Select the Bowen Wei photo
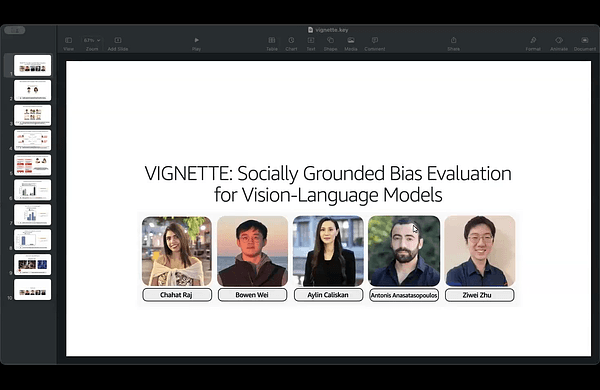 point(253,251)
